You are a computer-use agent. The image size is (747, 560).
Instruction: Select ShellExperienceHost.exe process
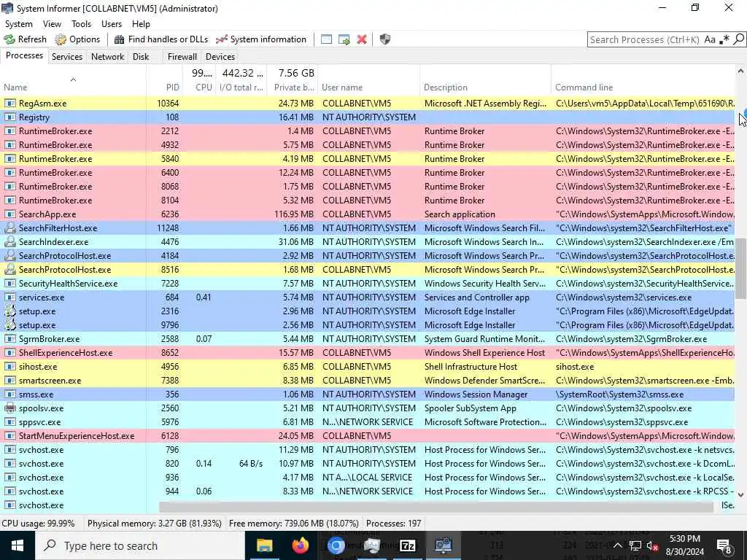[368, 353]
